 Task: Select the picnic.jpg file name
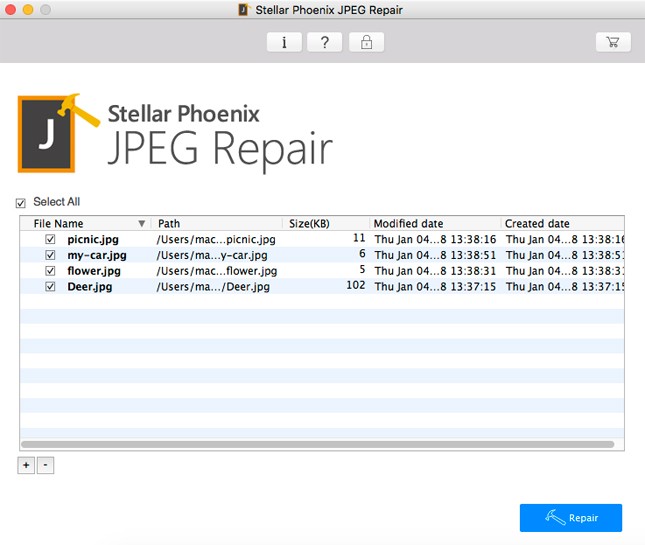93,239
